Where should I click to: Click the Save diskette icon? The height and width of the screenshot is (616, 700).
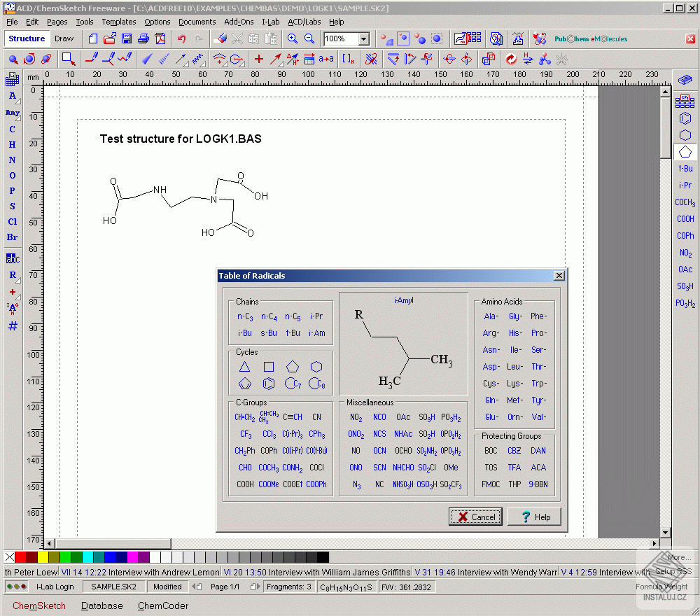[127, 39]
